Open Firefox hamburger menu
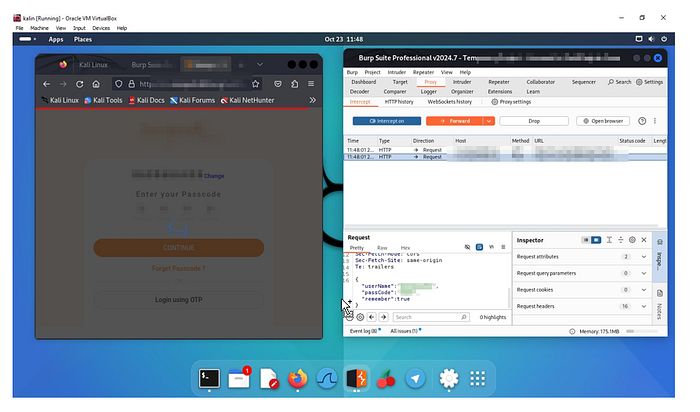 click(311, 84)
